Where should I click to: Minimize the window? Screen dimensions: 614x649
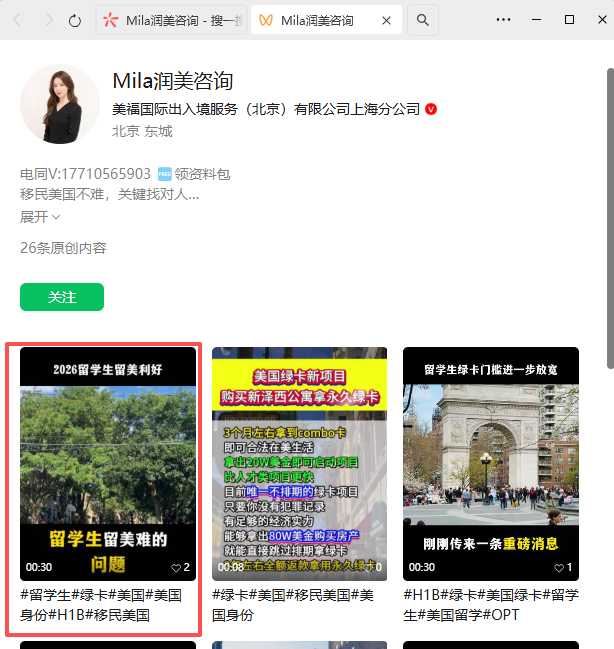click(536, 19)
